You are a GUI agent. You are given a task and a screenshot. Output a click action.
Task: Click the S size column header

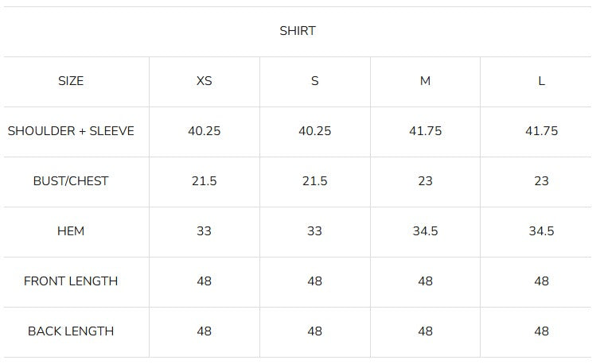point(314,81)
